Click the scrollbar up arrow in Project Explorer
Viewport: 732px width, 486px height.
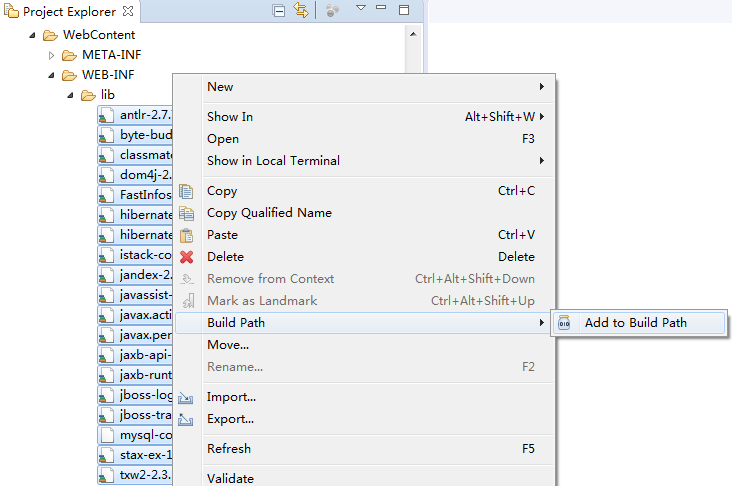pyautogui.click(x=413, y=34)
